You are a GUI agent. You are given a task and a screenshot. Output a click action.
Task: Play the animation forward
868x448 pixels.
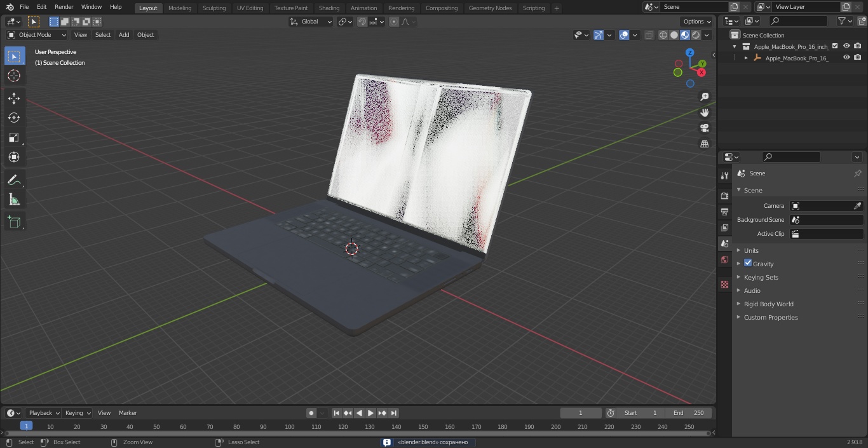[371, 413]
